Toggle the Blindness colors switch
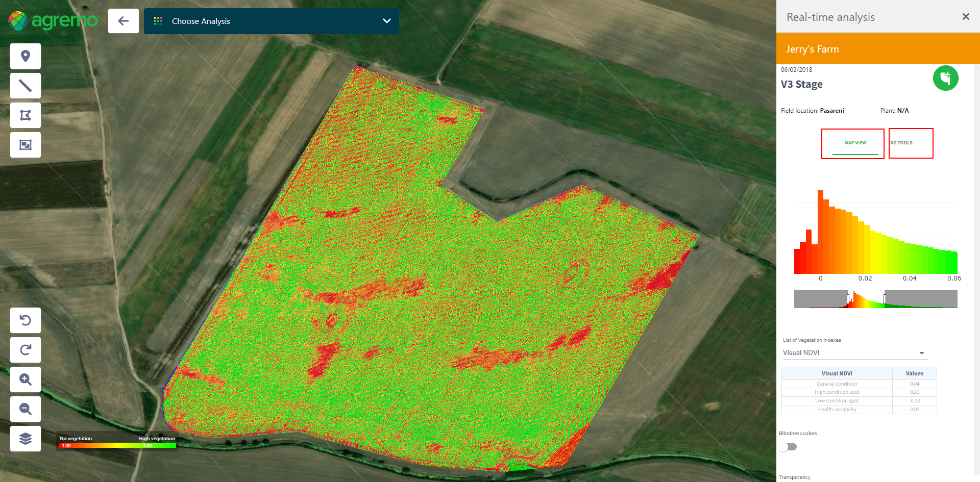This screenshot has height=482, width=980. 788,447
